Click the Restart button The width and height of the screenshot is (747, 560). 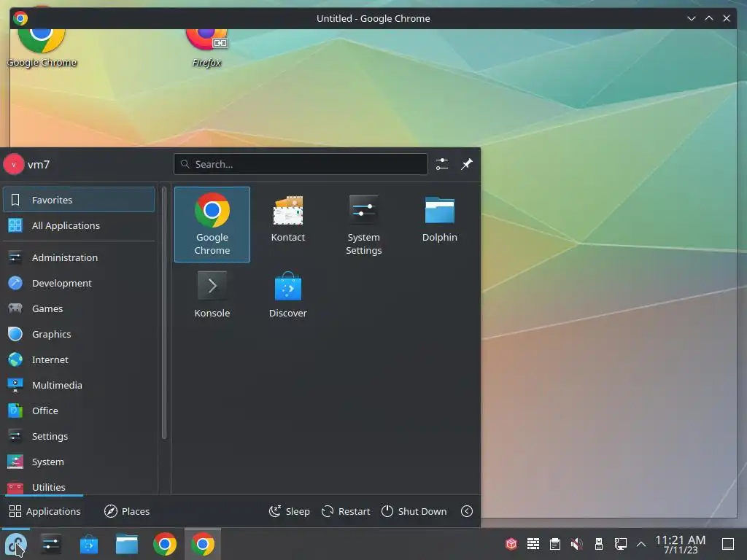pyautogui.click(x=346, y=511)
